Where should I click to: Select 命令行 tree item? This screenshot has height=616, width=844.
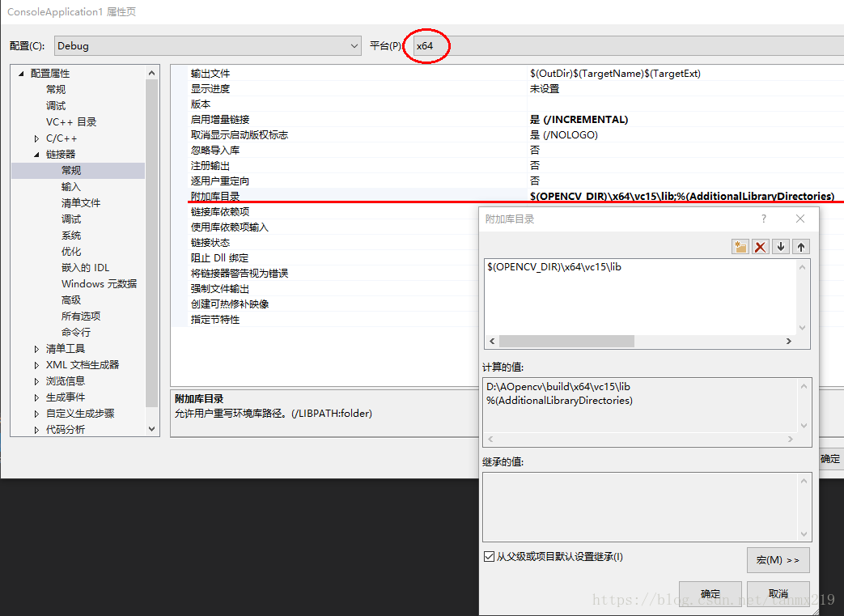pyautogui.click(x=76, y=332)
